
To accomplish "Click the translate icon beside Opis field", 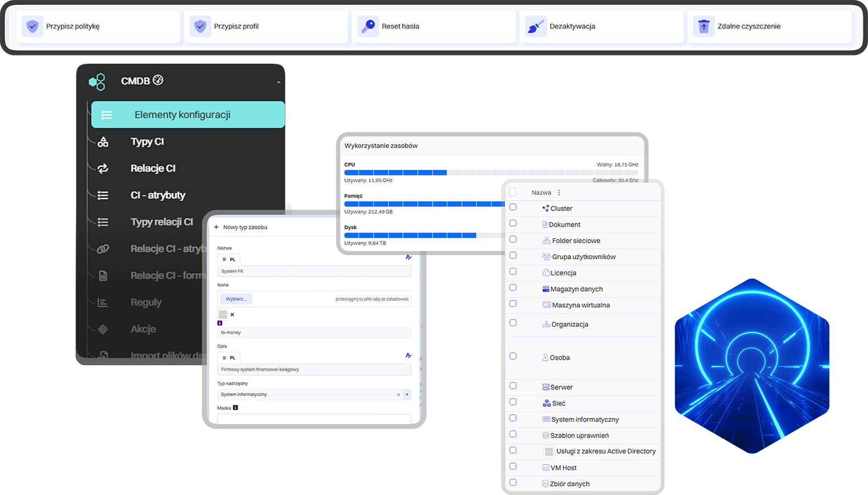I will point(408,355).
